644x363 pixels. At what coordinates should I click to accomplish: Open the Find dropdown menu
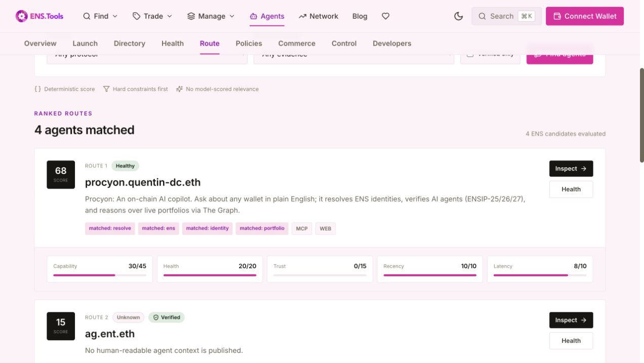(100, 16)
